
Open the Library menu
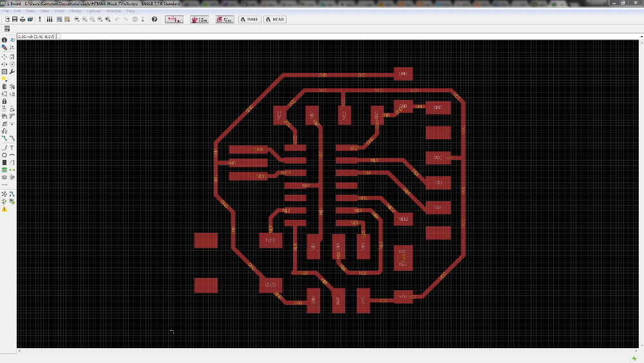click(75, 11)
